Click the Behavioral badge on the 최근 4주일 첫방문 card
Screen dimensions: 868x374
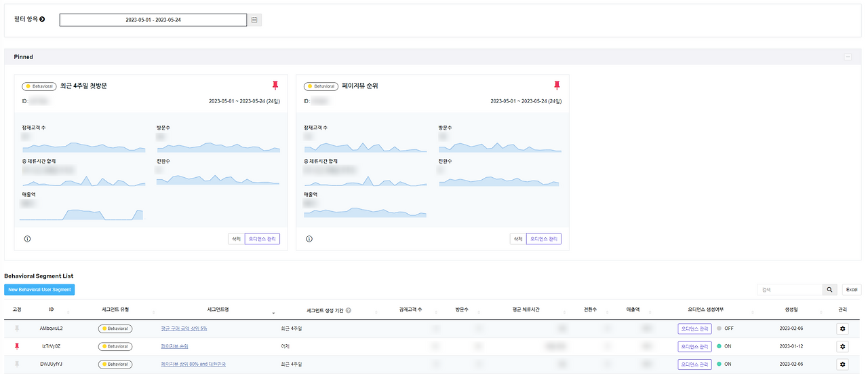(x=39, y=86)
